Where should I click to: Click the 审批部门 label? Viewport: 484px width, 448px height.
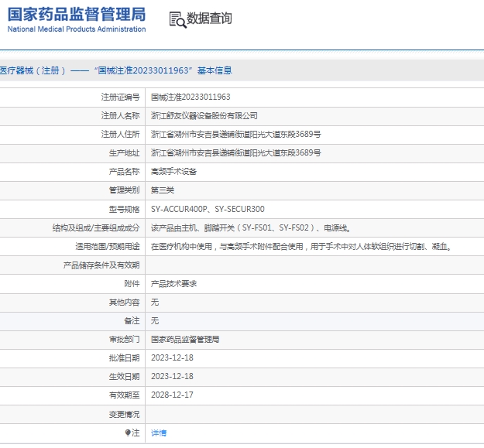pos(124,340)
